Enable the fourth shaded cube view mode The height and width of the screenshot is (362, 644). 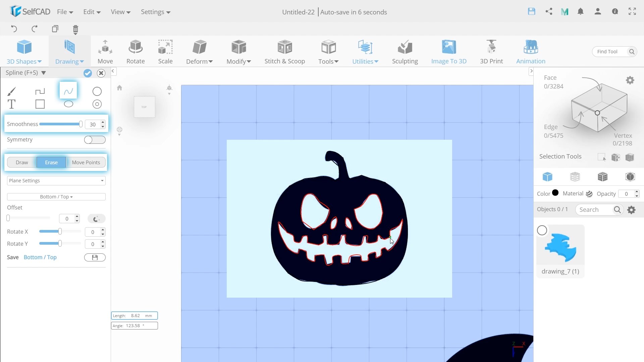pos(630,177)
